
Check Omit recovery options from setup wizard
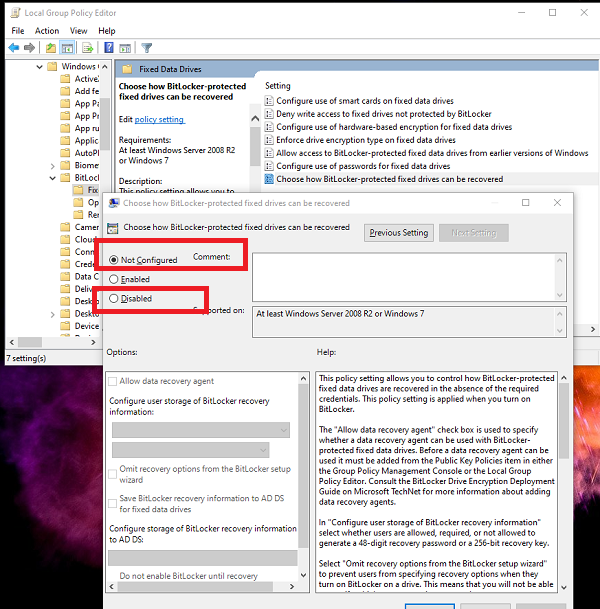(x=113, y=474)
